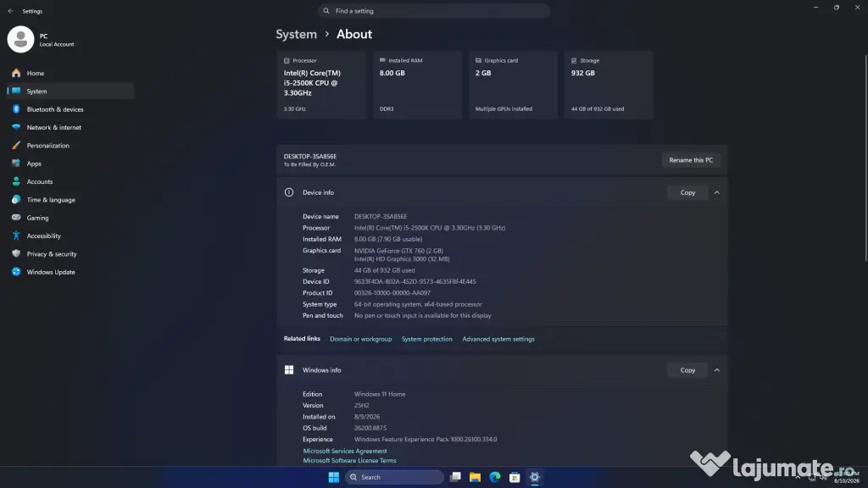Click the Windows logo beside Windows info
Viewport: 868px width, 488px height.
[289, 370]
